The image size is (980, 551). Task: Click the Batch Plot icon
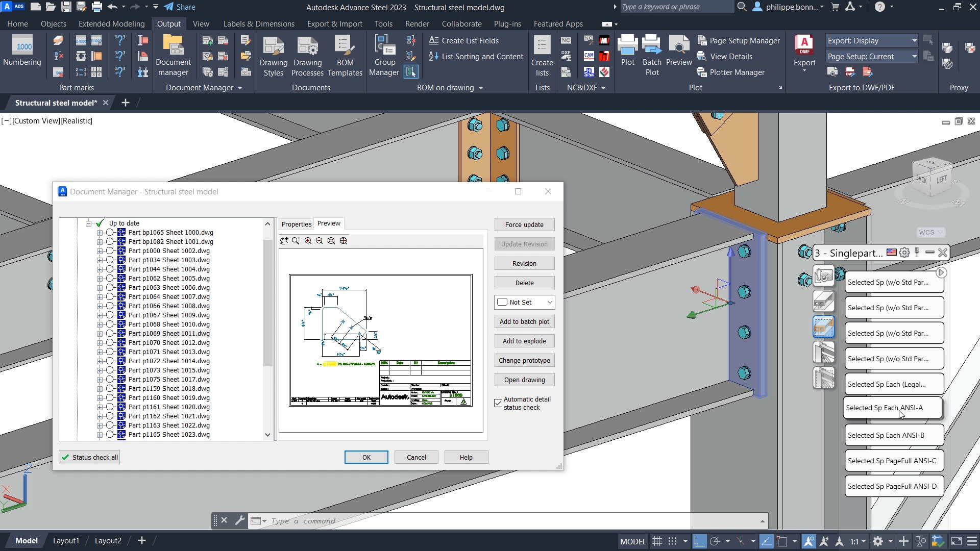pyautogui.click(x=652, y=55)
